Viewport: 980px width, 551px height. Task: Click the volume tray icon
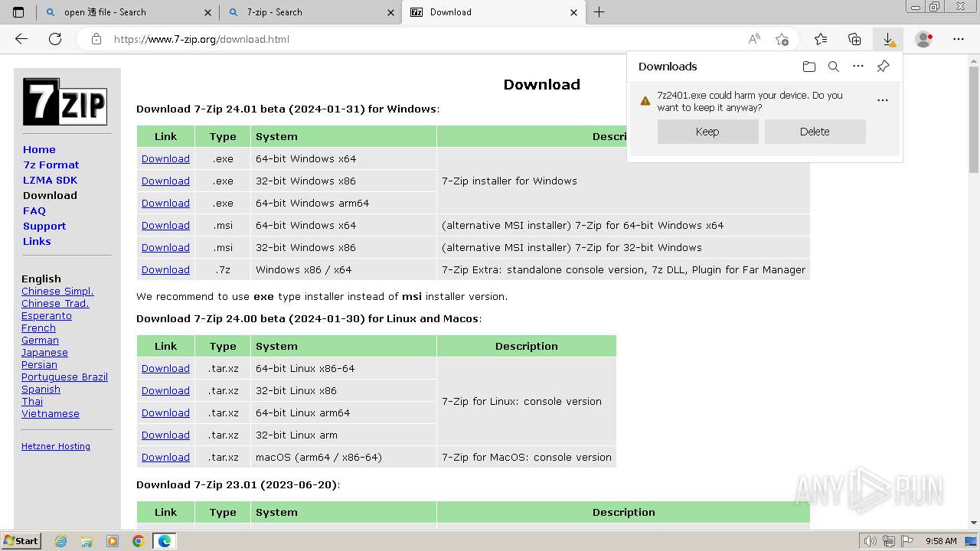pyautogui.click(x=871, y=541)
